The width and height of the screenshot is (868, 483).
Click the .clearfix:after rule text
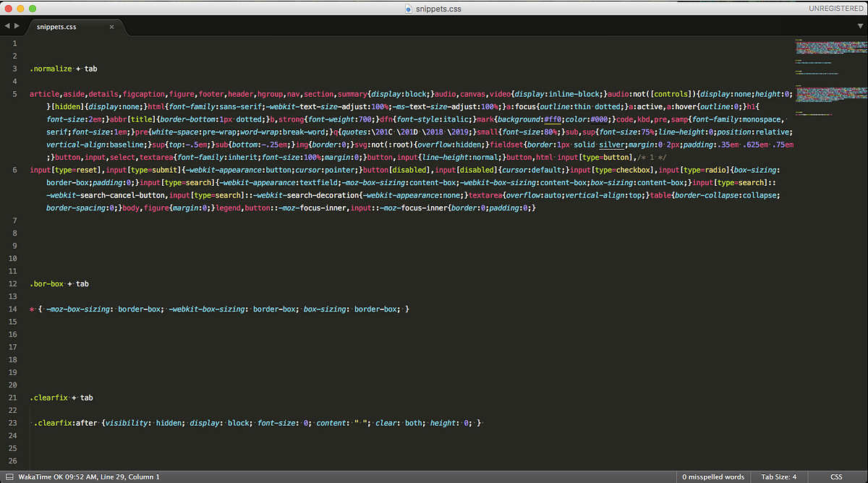(258, 423)
